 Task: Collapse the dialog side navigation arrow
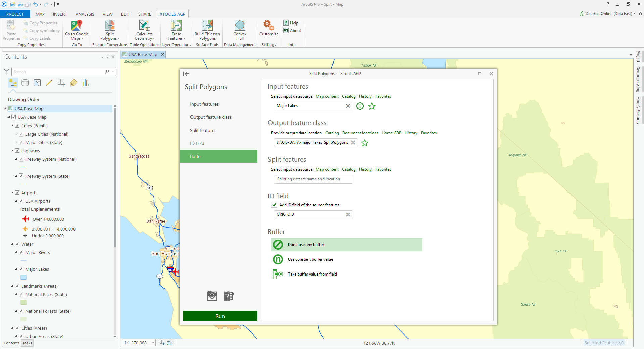click(186, 74)
